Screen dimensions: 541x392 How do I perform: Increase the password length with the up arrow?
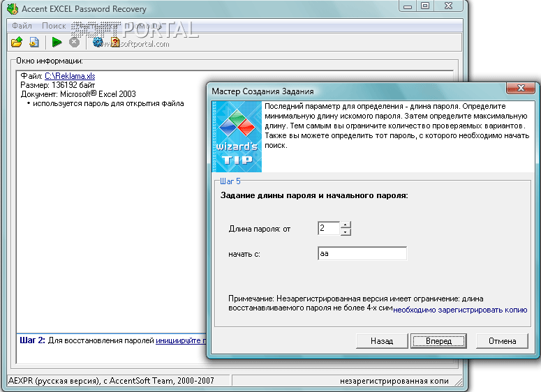point(346,225)
